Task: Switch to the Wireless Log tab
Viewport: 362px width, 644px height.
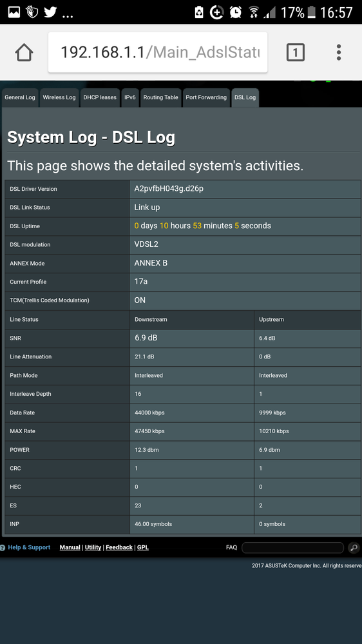Action: (59, 98)
